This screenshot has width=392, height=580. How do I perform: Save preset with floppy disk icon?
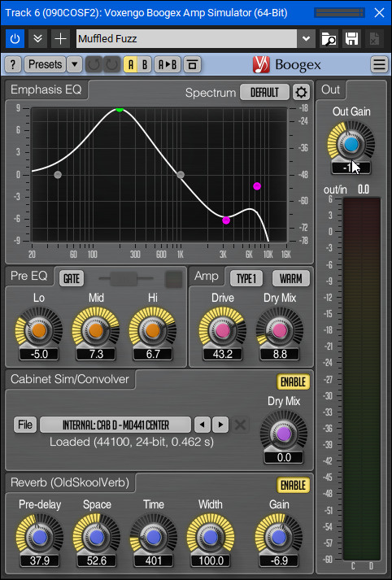tap(351, 38)
